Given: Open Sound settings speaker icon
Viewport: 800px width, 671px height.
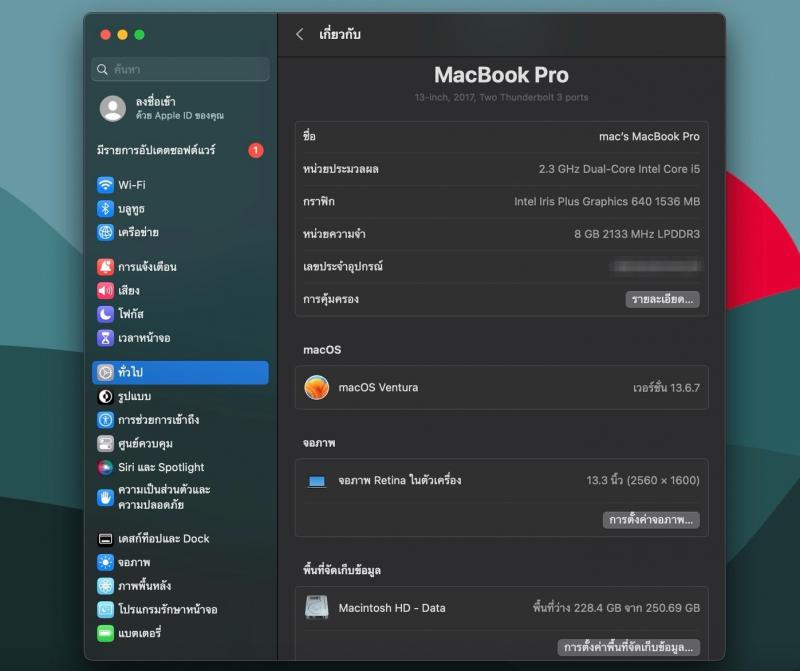Looking at the screenshot, I should [105, 291].
